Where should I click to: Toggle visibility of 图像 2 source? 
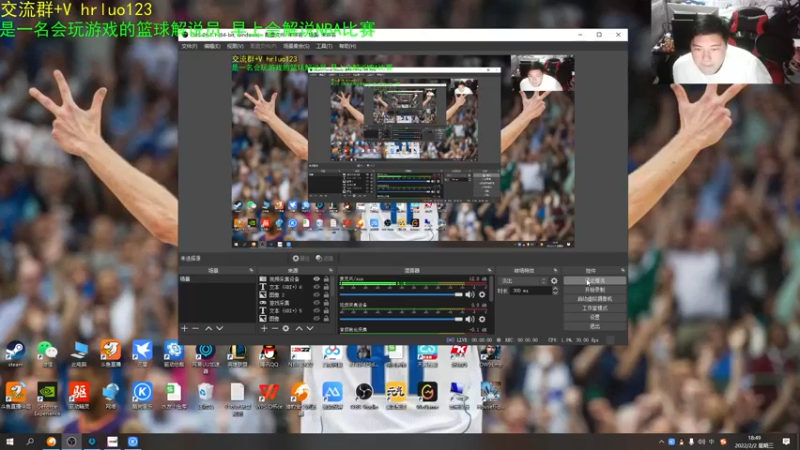click(x=316, y=295)
